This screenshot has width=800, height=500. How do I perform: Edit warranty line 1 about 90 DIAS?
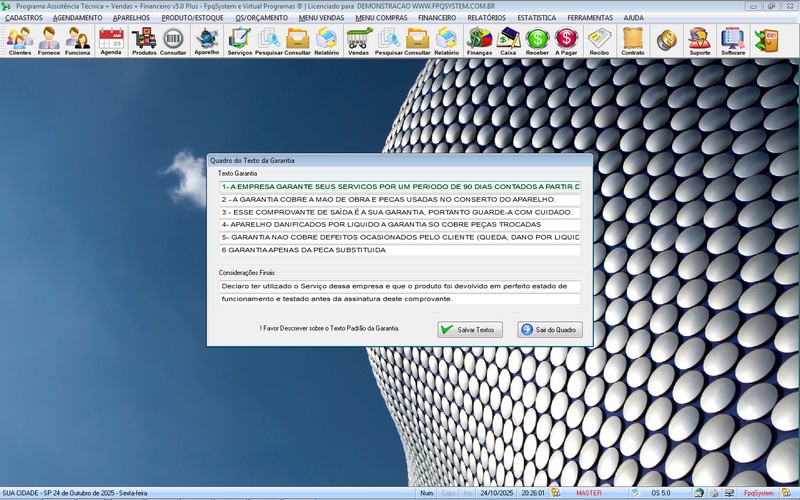[400, 187]
